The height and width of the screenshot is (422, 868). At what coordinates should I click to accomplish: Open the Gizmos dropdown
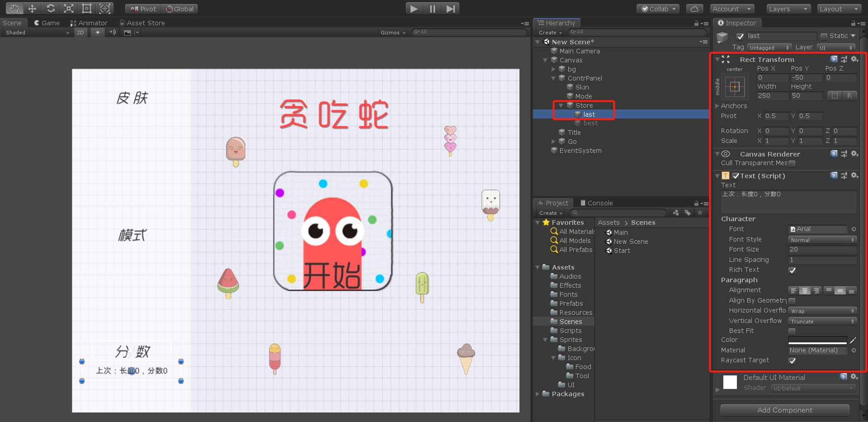[x=393, y=33]
